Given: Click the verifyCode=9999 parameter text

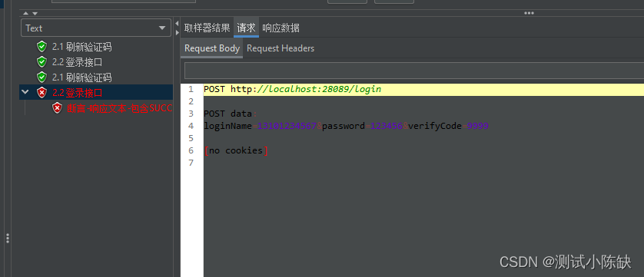Looking at the screenshot, I should (x=448, y=126).
